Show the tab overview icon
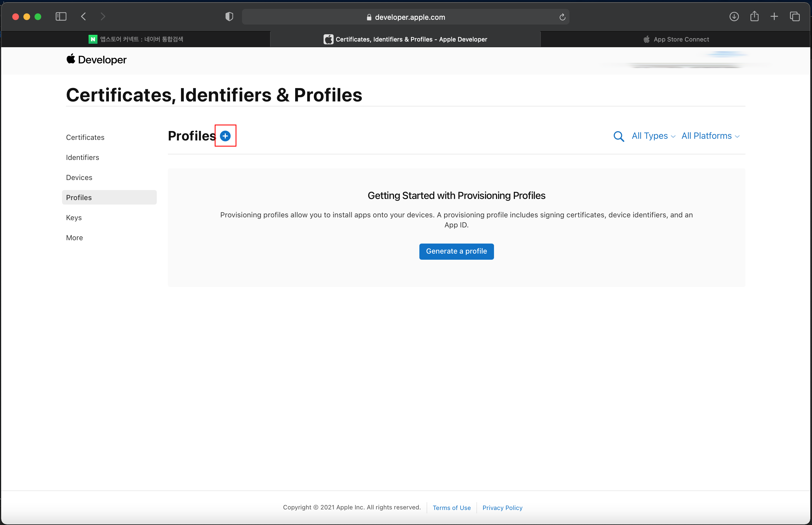 (795, 16)
